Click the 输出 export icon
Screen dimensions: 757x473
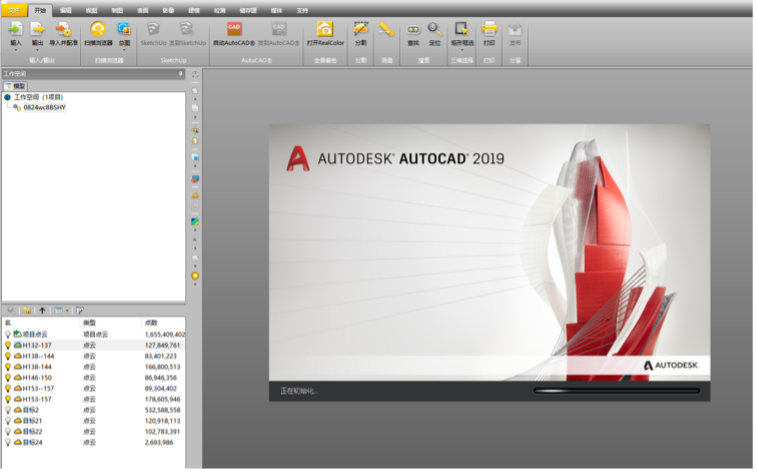click(x=37, y=29)
